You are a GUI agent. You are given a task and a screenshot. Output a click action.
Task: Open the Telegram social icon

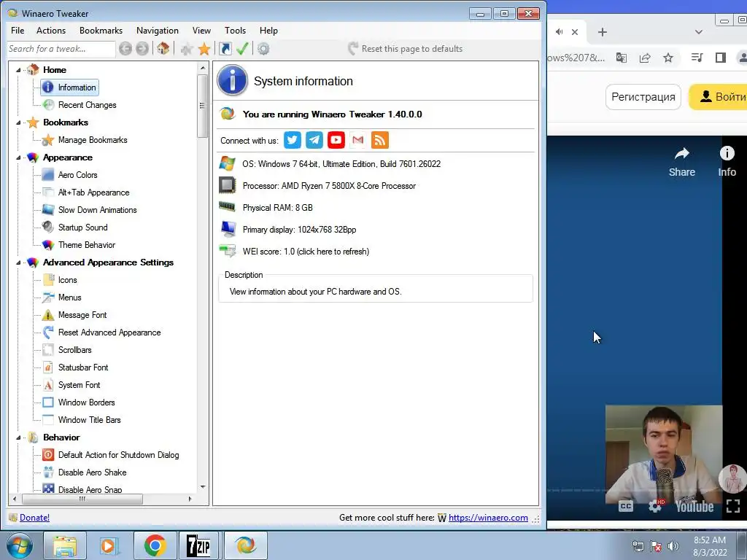click(314, 140)
